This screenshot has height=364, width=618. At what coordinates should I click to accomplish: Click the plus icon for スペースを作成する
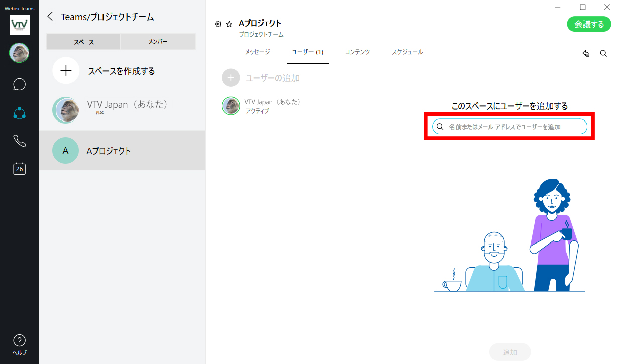(66, 70)
